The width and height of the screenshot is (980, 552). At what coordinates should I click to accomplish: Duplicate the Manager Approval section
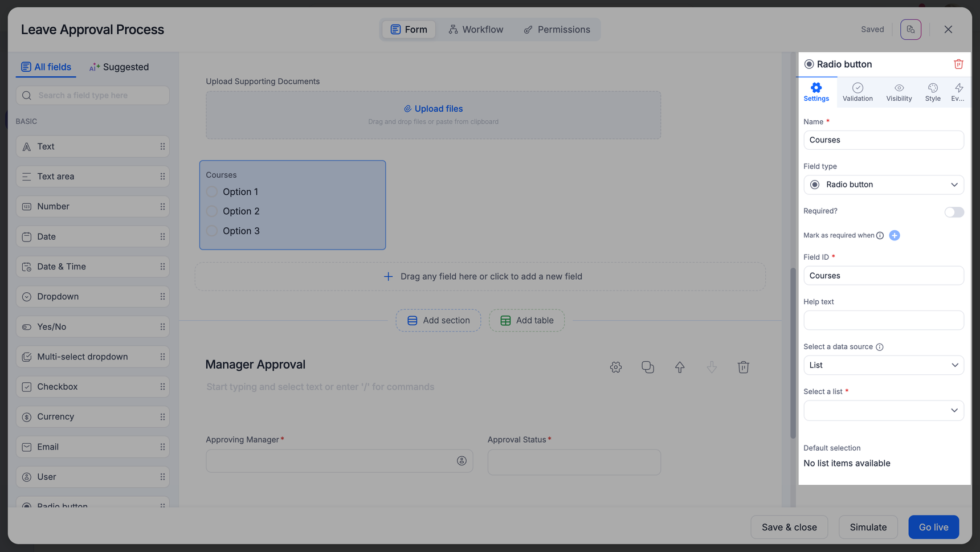[x=648, y=367]
